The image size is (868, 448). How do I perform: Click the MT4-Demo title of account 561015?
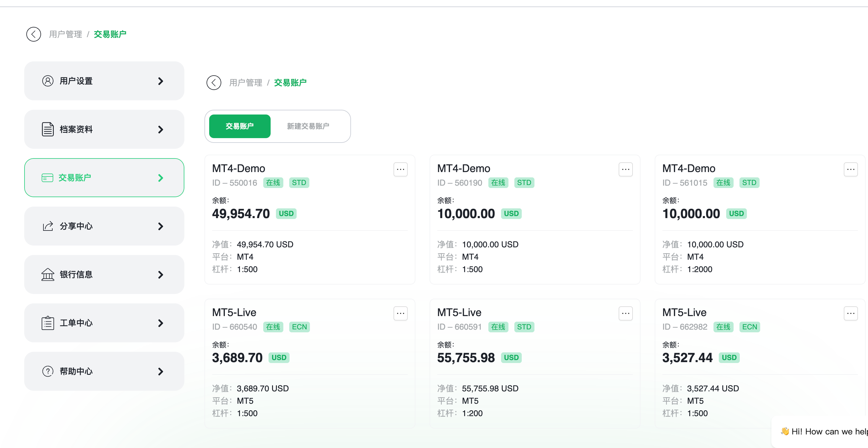click(689, 168)
